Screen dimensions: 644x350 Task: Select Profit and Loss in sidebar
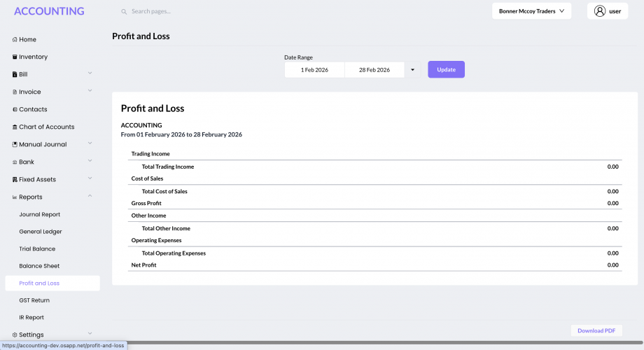52,283
